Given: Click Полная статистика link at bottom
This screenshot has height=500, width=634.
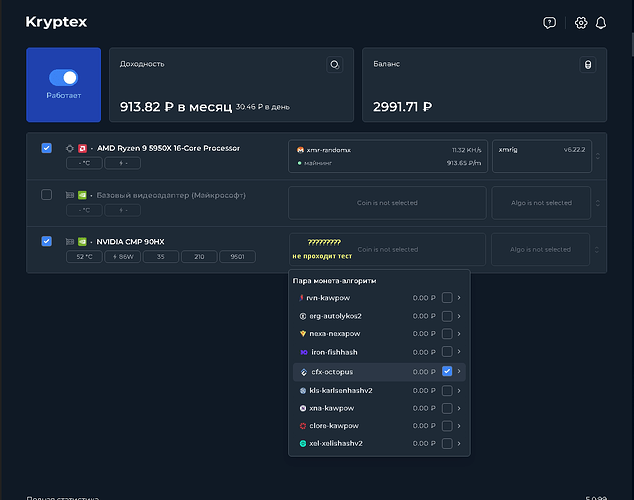Looking at the screenshot, I should coord(63,498).
